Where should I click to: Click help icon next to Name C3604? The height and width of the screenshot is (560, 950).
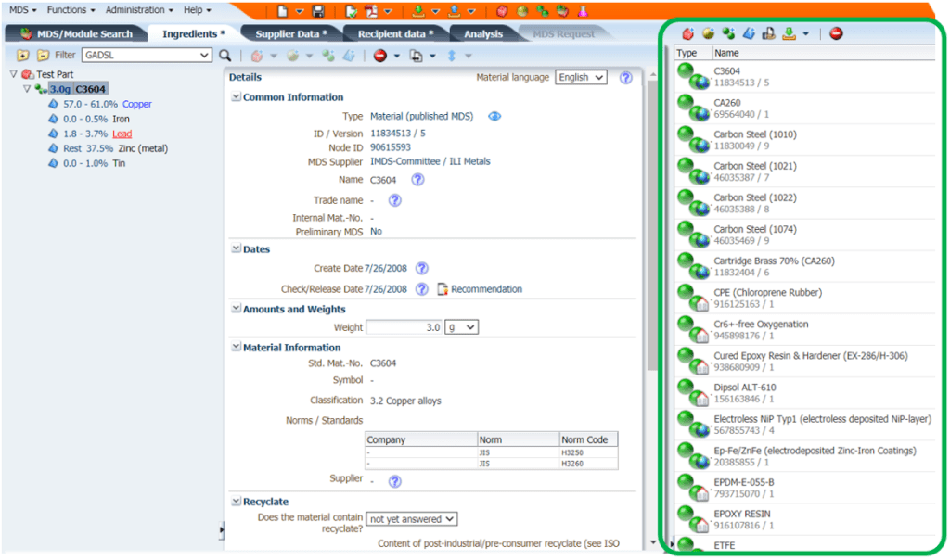coord(417,180)
